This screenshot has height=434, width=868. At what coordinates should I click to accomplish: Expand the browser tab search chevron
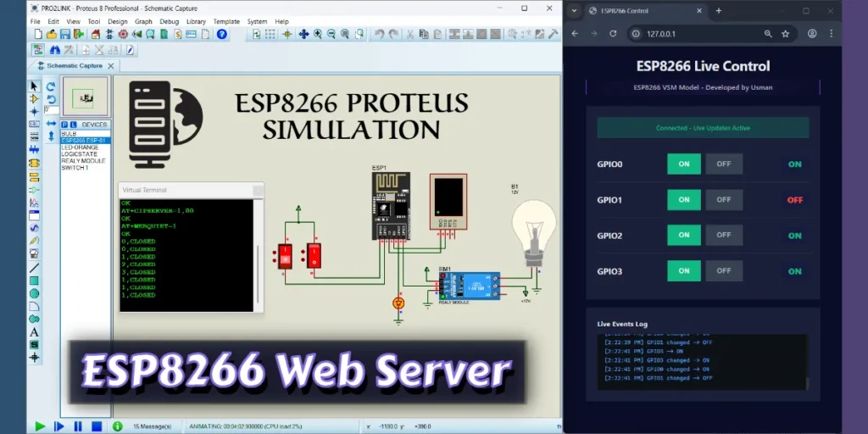(574, 10)
